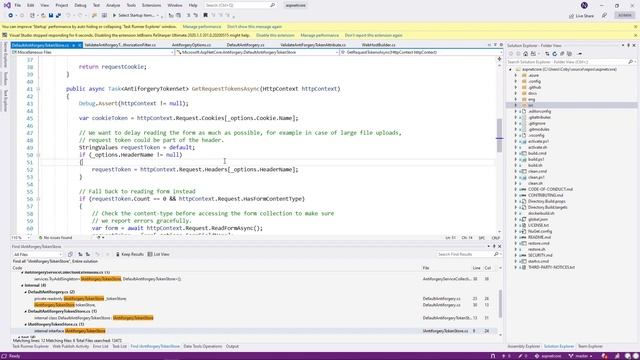Screen dimensions: 640x360
Task: Click the master branch status item
Action: [x=581, y=356]
